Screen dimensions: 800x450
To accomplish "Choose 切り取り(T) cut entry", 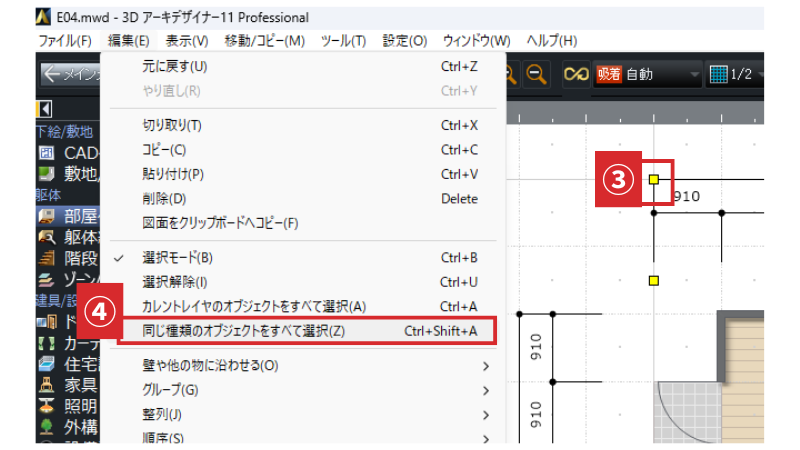I will tap(303, 125).
